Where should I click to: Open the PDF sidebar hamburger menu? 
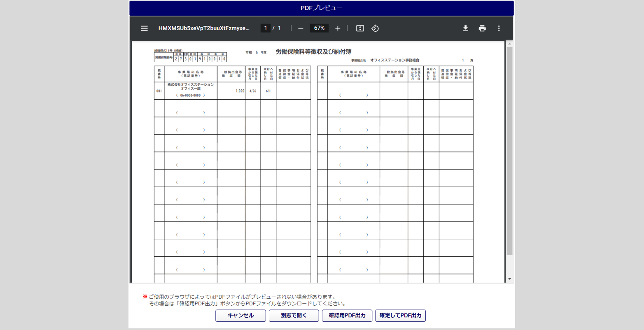point(144,28)
